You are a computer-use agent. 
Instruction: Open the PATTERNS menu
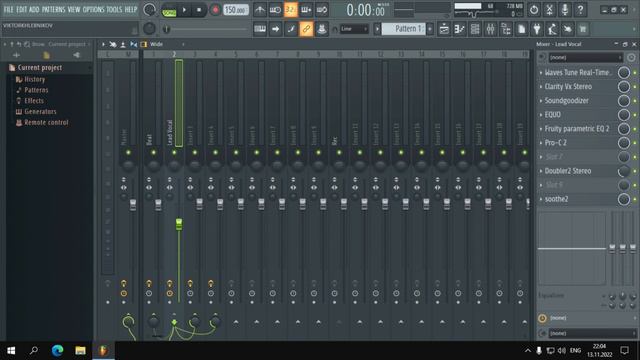53,9
